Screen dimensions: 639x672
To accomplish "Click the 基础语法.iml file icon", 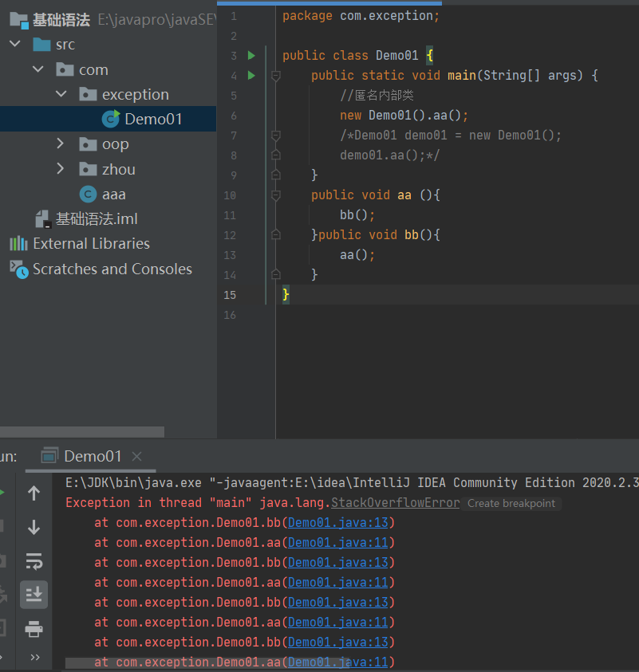I will [x=43, y=219].
